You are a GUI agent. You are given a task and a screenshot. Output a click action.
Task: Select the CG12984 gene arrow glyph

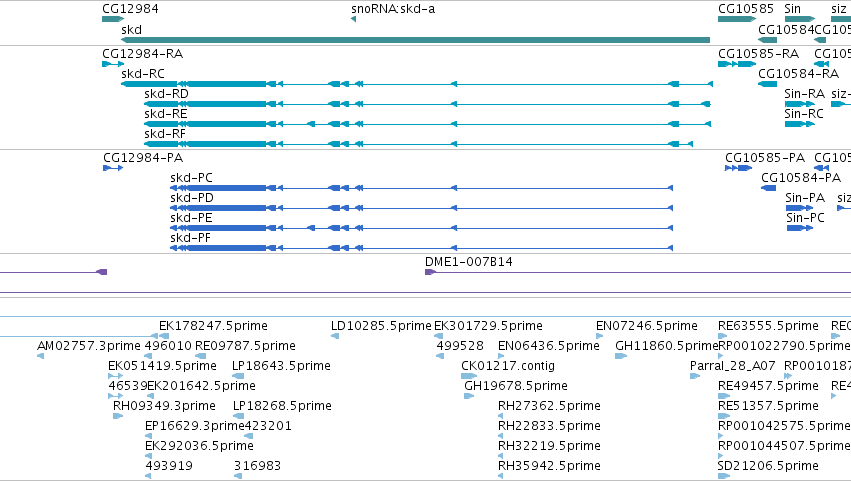[113, 19]
